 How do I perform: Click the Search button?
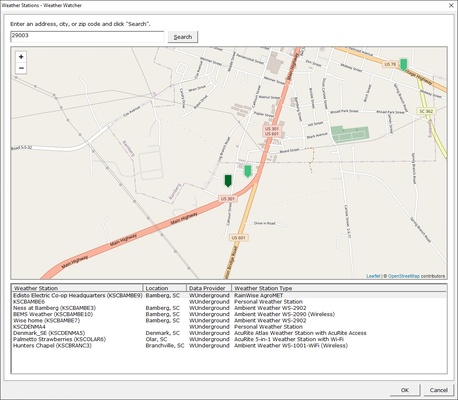[x=183, y=37]
